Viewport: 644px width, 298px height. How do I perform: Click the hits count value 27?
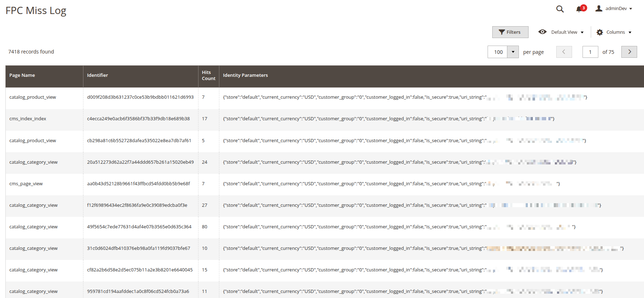pyautogui.click(x=205, y=205)
